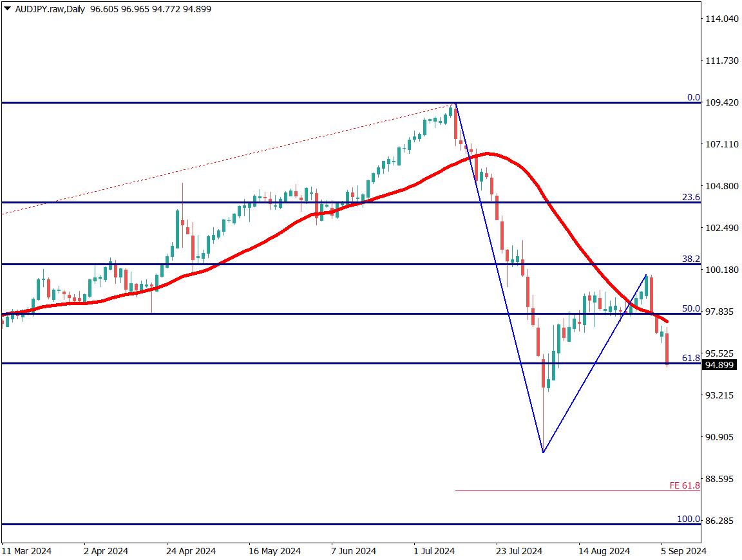Select the 86.285 price axis label

[721, 520]
